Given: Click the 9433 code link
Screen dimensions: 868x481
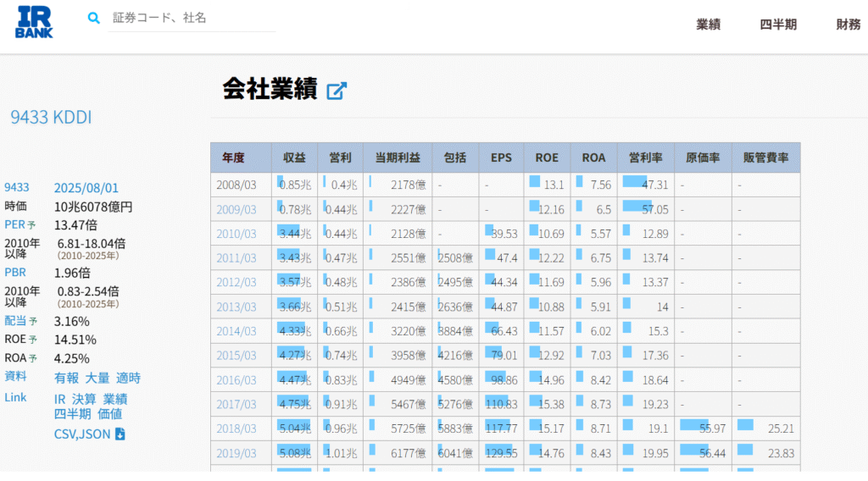Looking at the screenshot, I should pos(17,187).
